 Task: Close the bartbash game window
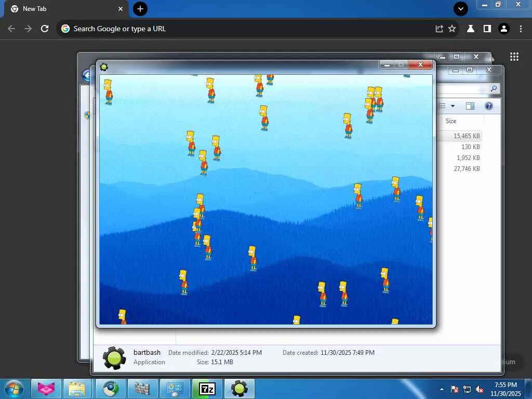click(421, 64)
